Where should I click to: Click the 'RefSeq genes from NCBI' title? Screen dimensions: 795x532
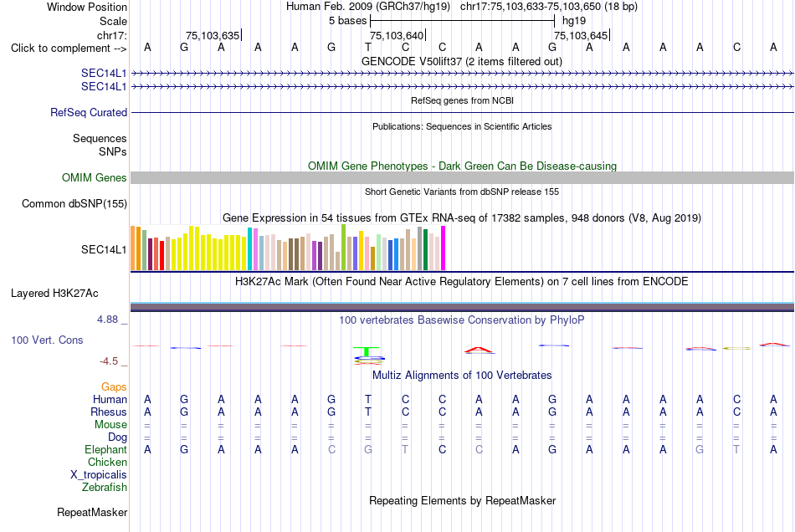(462, 100)
